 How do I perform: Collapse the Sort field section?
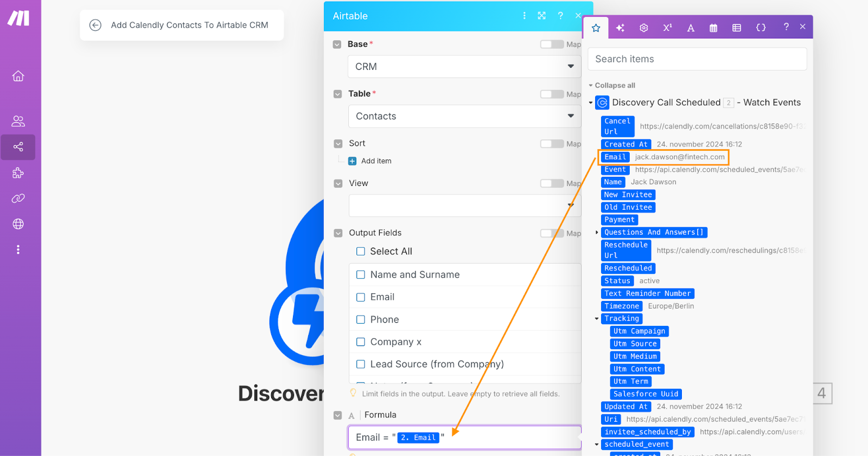pos(338,144)
